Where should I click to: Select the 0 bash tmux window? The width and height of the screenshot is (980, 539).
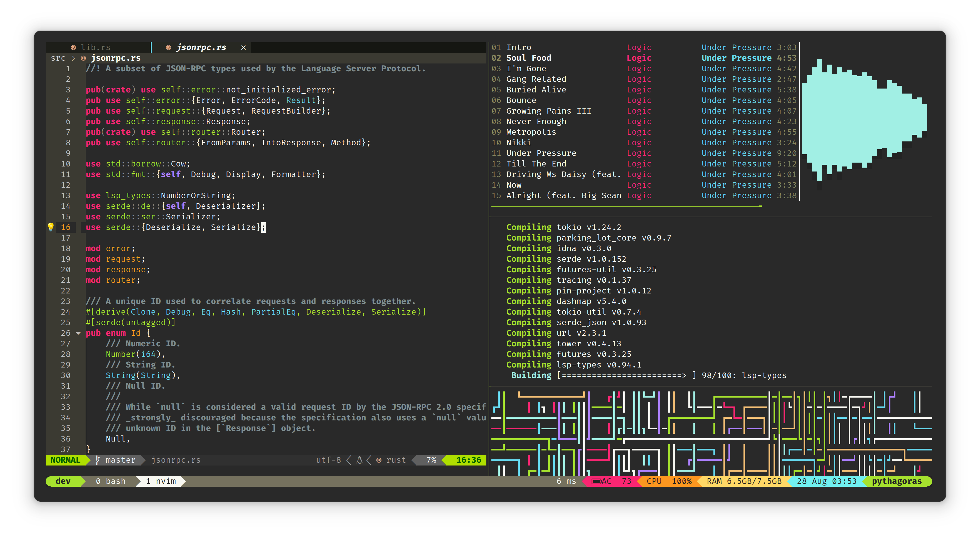110,481
